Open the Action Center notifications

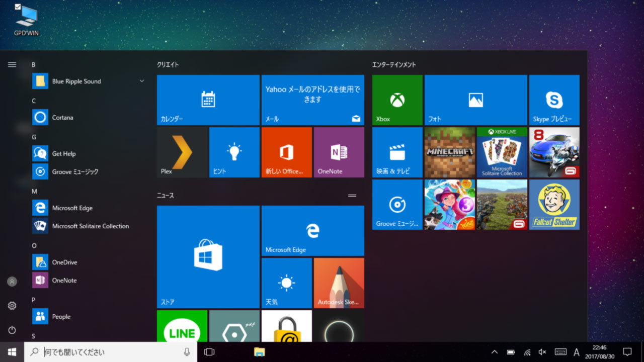pyautogui.click(x=627, y=352)
